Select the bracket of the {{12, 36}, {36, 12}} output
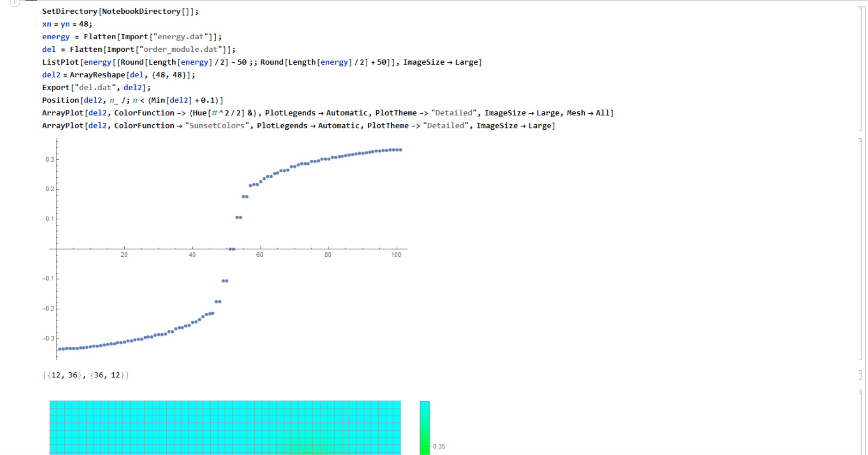 coord(861,375)
